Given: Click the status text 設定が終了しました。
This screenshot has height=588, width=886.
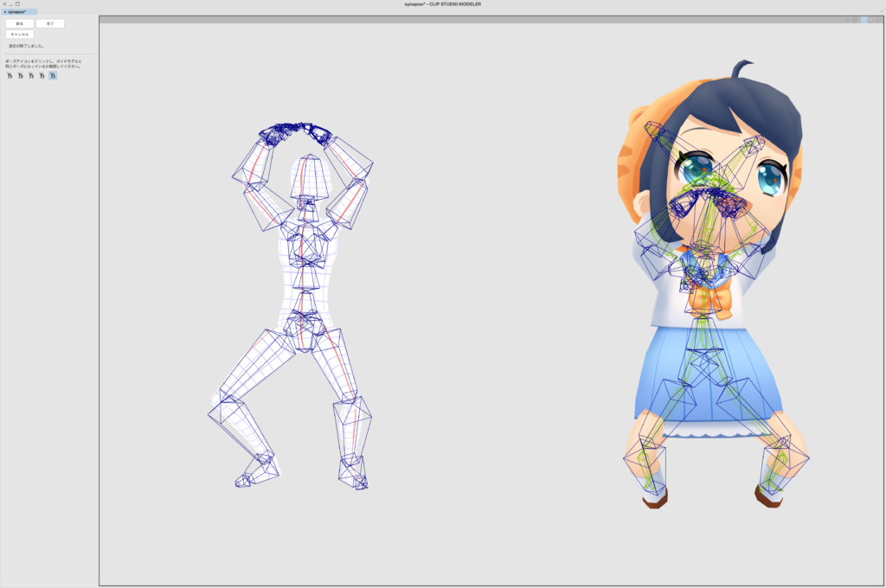Looking at the screenshot, I should 27,46.
